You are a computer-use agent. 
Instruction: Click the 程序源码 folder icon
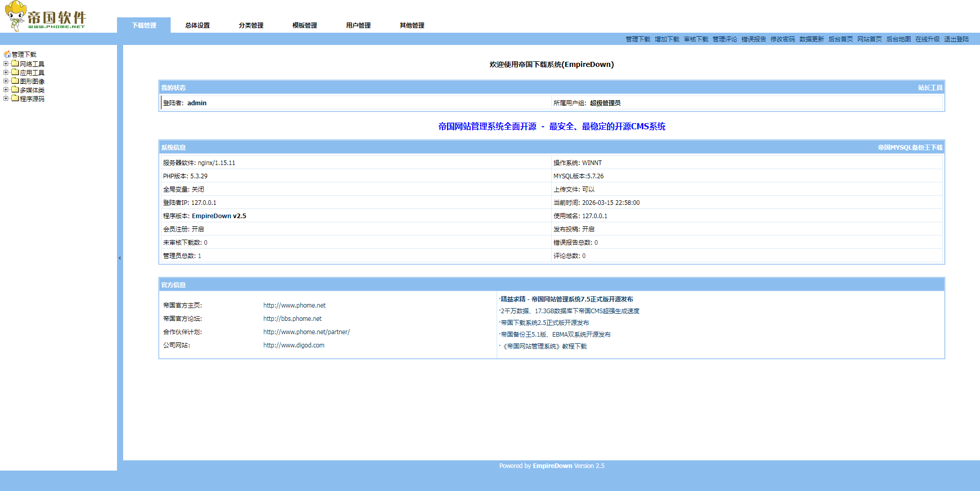click(15, 99)
